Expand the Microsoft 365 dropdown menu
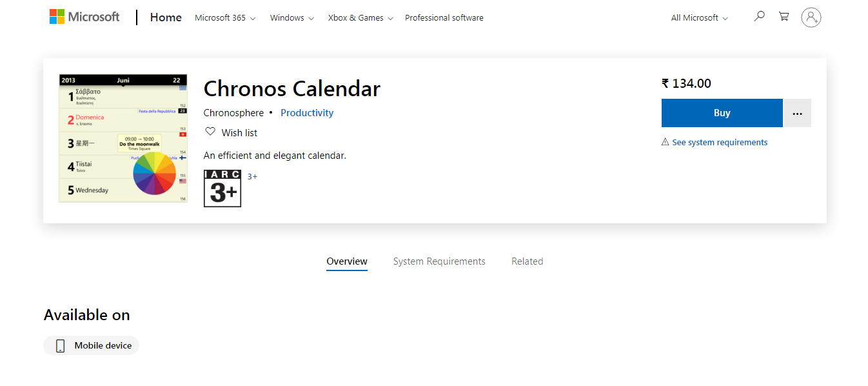 (x=225, y=18)
